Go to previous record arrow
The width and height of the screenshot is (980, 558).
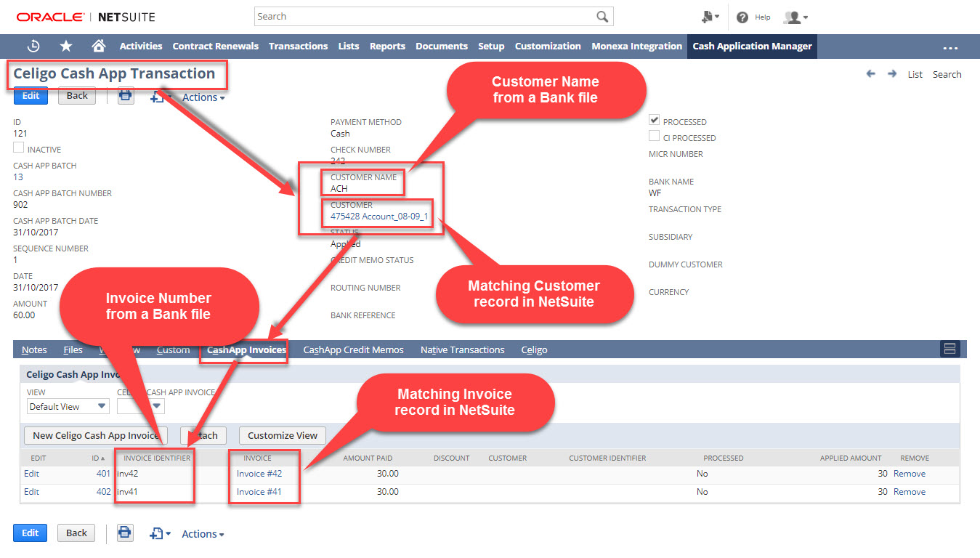point(871,74)
